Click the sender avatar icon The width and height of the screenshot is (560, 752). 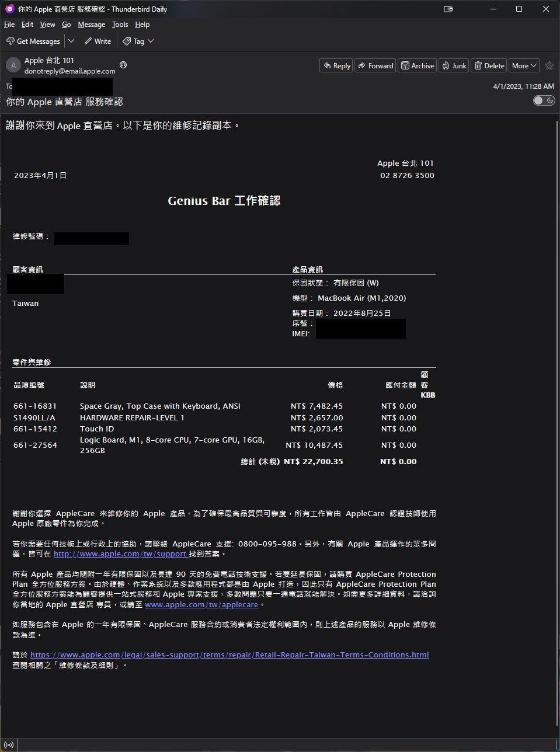pyautogui.click(x=13, y=65)
